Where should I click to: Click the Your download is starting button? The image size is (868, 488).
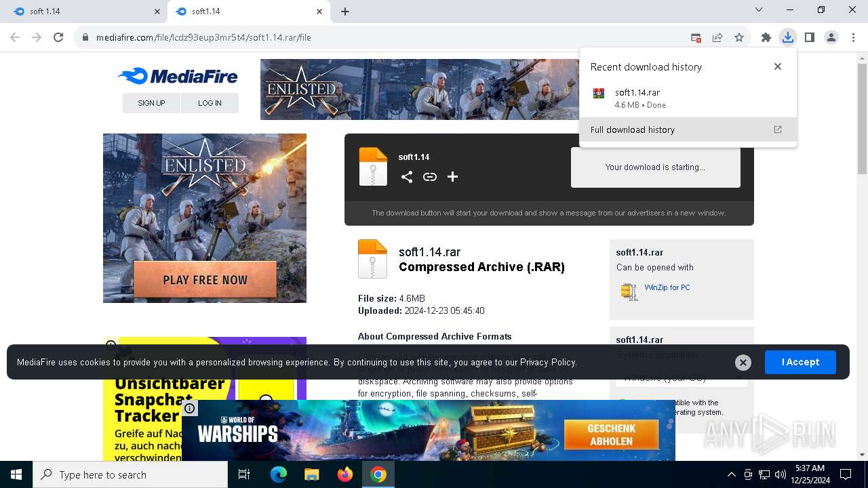pyautogui.click(x=655, y=167)
